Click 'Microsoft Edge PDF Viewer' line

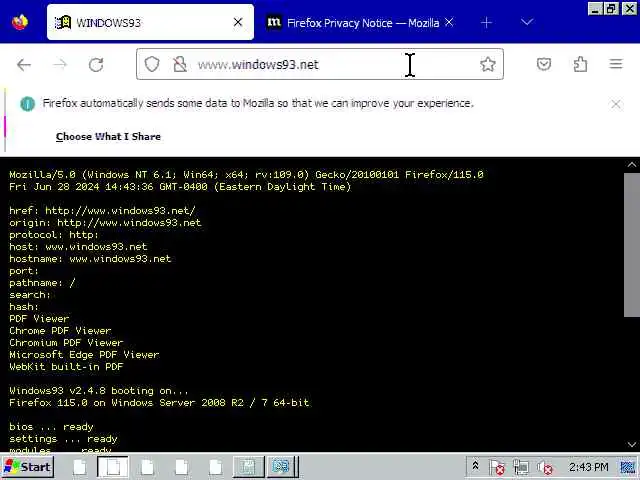click(84, 355)
